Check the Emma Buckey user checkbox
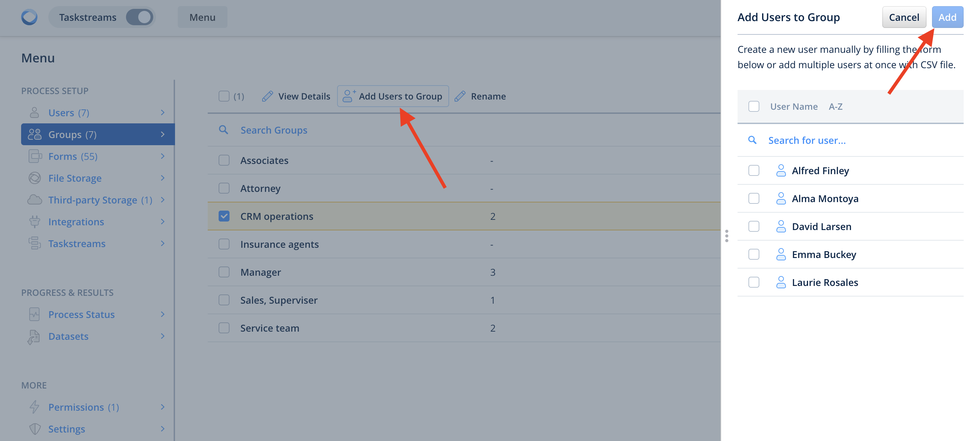This screenshot has height=441, width=980. click(753, 254)
